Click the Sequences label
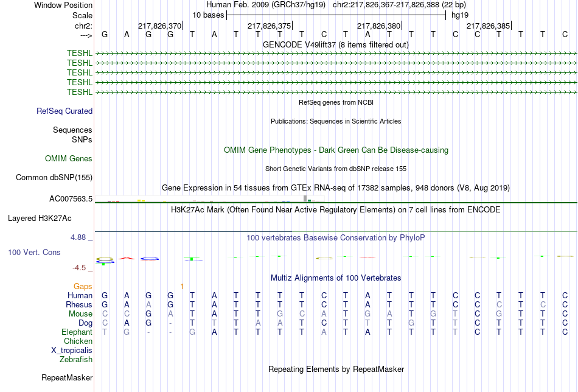This screenshot has width=578, height=392. click(72, 130)
